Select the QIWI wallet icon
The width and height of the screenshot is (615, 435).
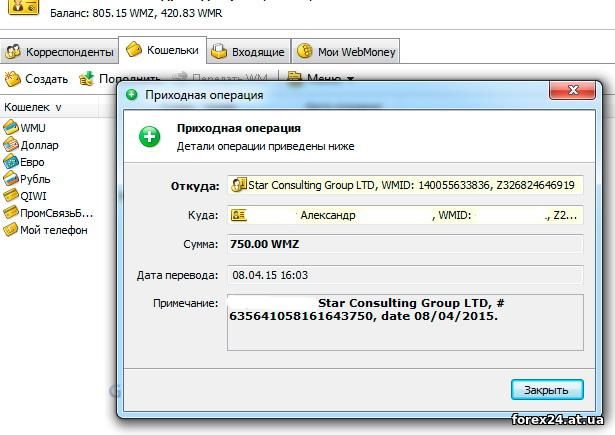(11, 196)
